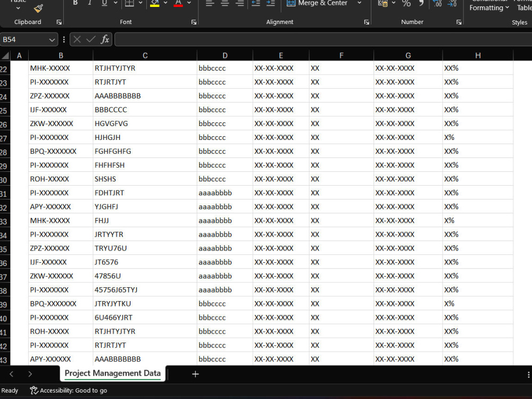Screen dimensions: 532x399
Task: Click formula bar three-dot handle
Action: coord(64,40)
